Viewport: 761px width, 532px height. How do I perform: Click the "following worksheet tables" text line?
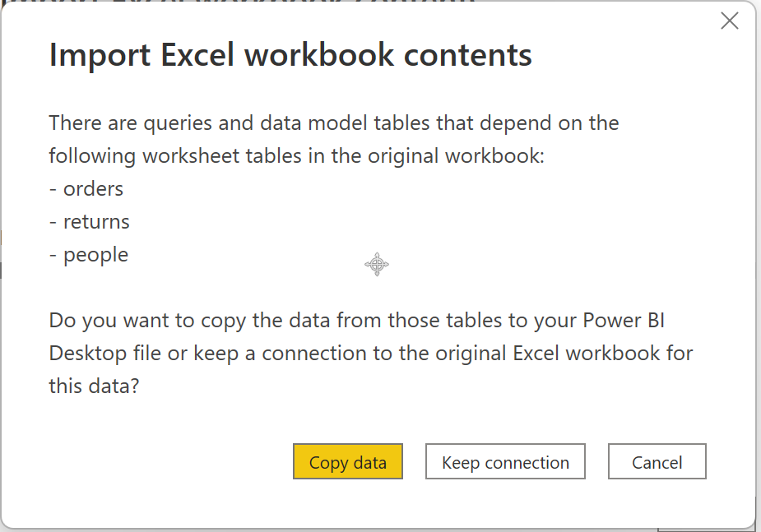pyautogui.click(x=296, y=155)
